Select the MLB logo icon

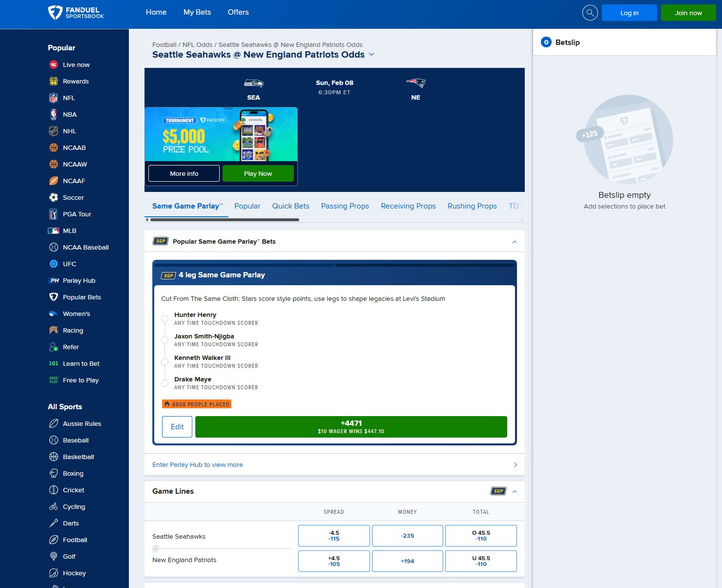pyautogui.click(x=54, y=231)
